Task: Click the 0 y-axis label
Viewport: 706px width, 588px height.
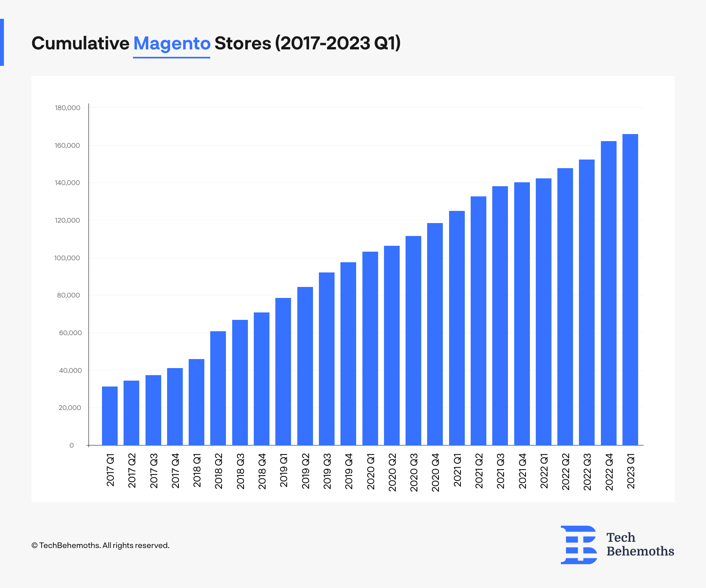Action: click(x=71, y=445)
